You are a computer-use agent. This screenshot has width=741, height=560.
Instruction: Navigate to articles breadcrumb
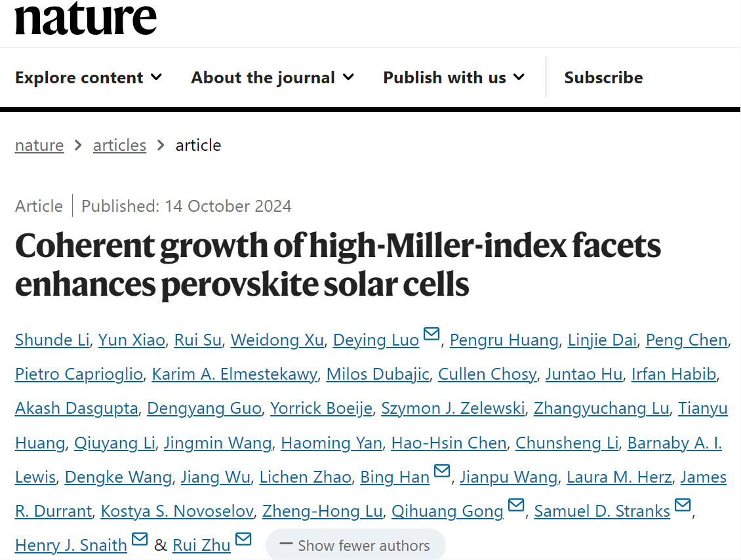pos(119,145)
